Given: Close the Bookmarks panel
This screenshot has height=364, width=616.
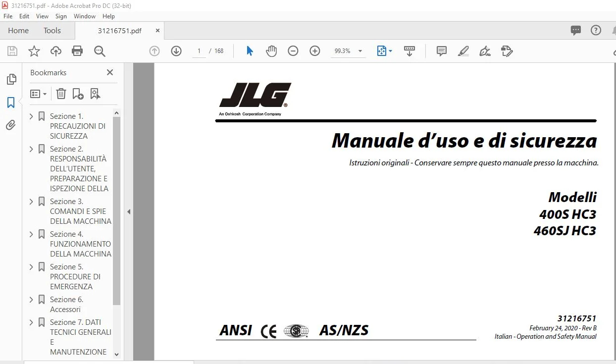Looking at the screenshot, I should click(110, 72).
